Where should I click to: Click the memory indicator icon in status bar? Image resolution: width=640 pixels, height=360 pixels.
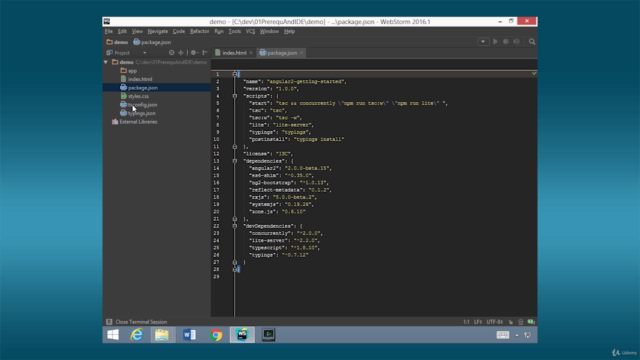click(531, 322)
